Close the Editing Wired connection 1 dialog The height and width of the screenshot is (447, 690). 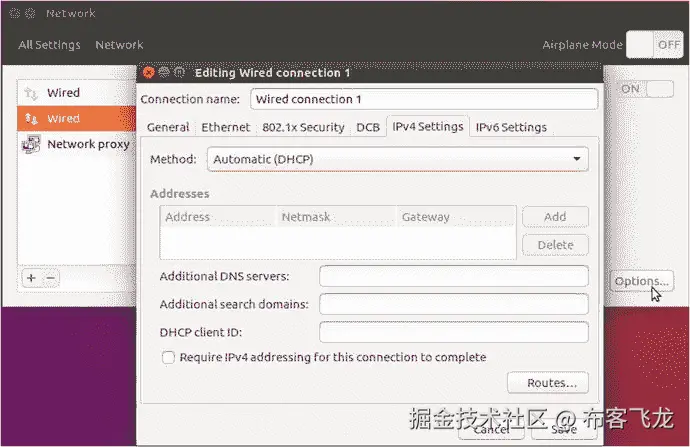click(149, 73)
